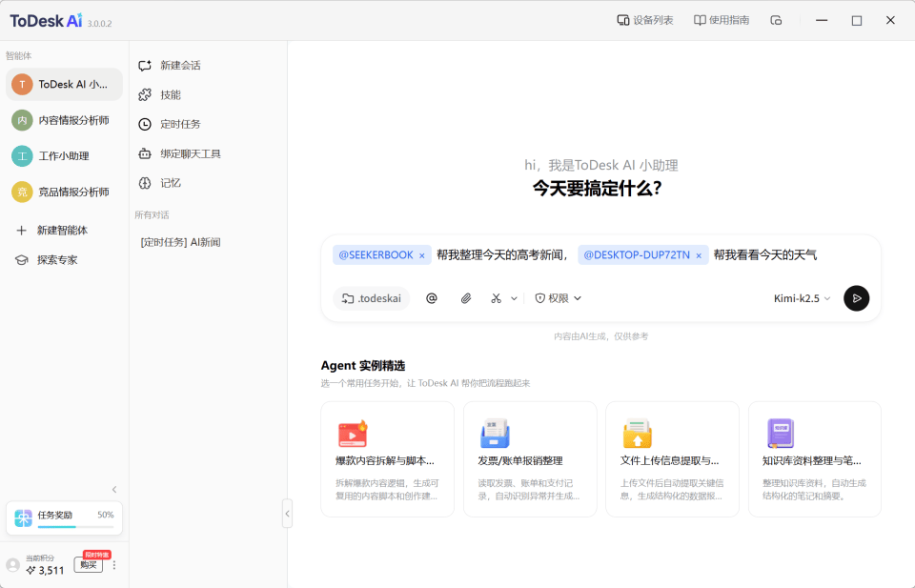Click the 3,511 points value
The height and width of the screenshot is (588, 915).
click(51, 571)
